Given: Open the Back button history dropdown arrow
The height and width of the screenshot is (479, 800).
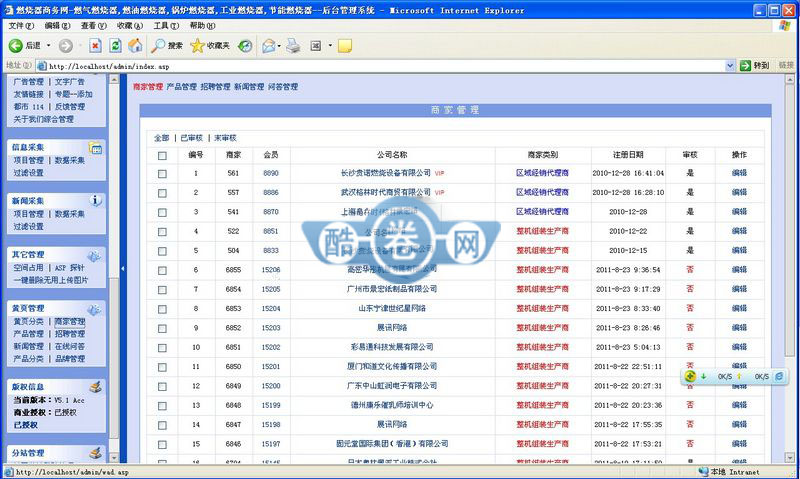Looking at the screenshot, I should click(x=48, y=46).
